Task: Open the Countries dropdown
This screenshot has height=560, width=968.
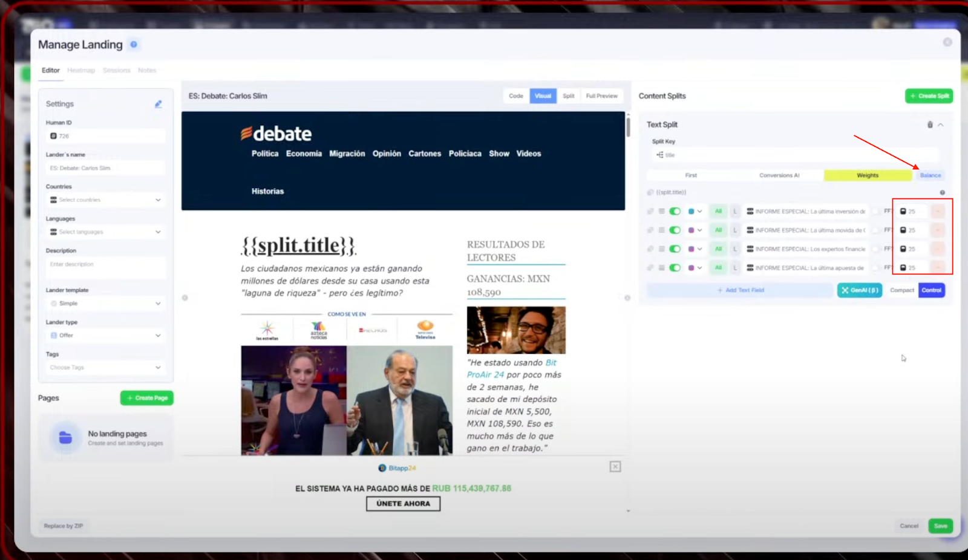Action: pos(105,200)
